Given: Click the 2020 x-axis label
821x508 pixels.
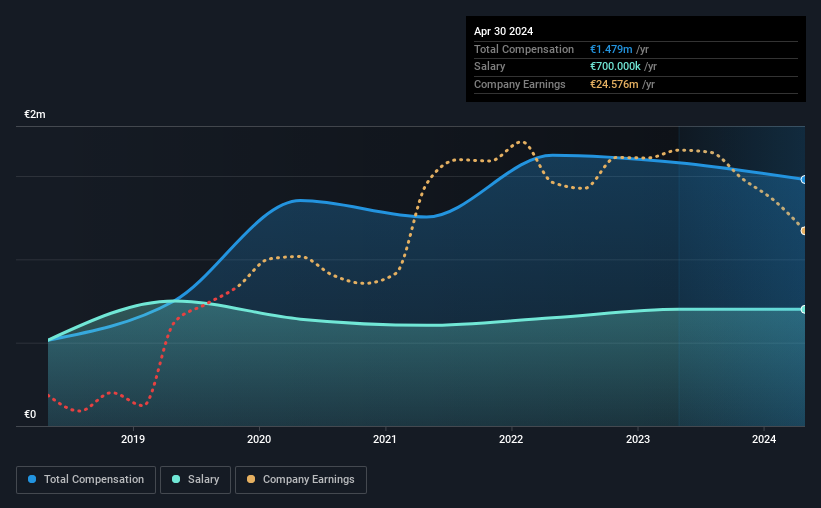Looking at the screenshot, I should [x=259, y=439].
